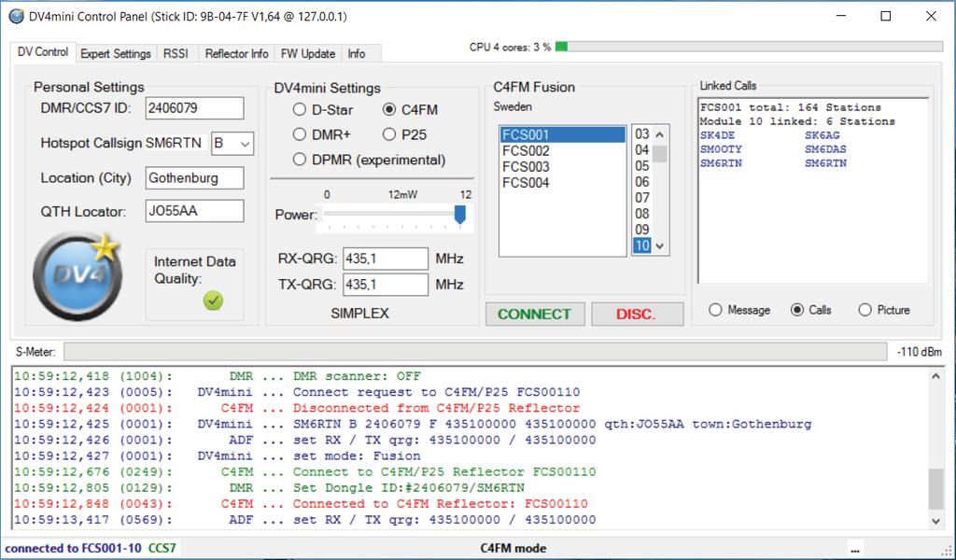Select module 03 in list
956x560 pixels.
coord(642,134)
